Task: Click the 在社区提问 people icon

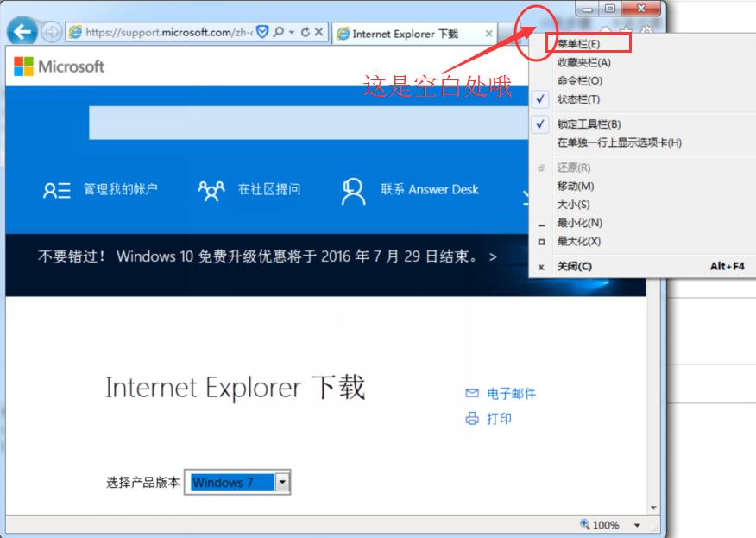Action: 211,191
